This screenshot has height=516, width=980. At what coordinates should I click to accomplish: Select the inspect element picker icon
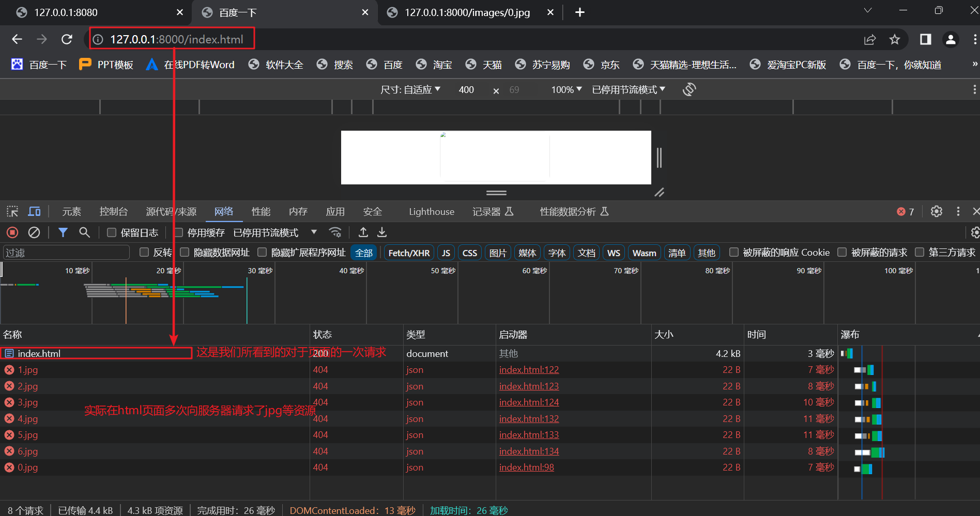pos(12,211)
